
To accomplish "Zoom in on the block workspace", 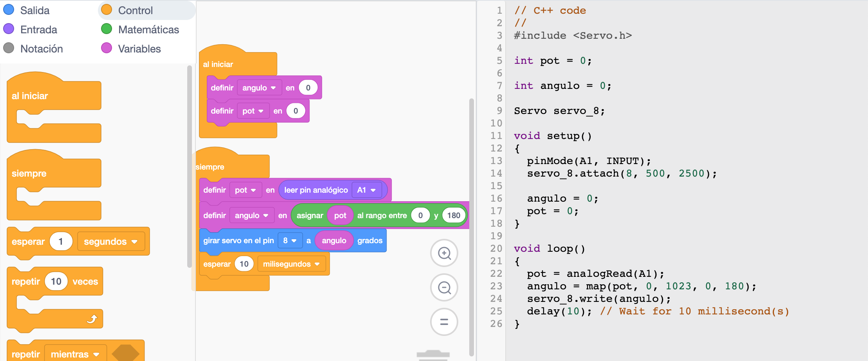I will click(444, 253).
